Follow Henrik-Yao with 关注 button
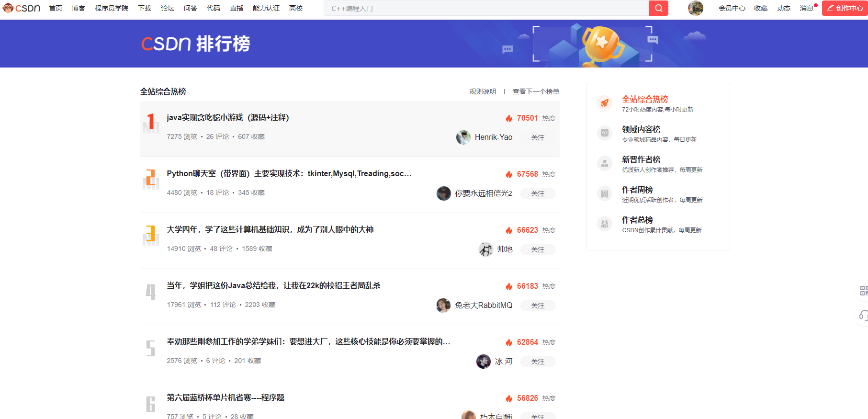This screenshot has height=419, width=868. point(538,137)
